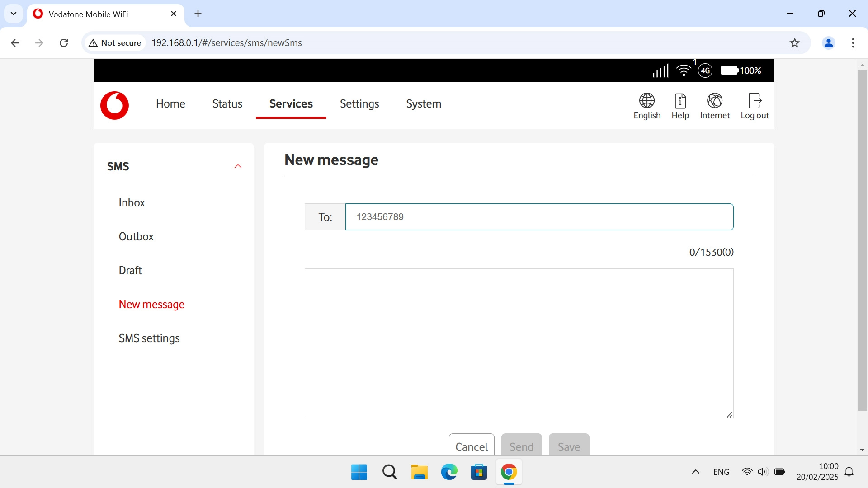The width and height of the screenshot is (868, 488).
Task: Click the signal strength bars icon
Action: click(x=660, y=70)
